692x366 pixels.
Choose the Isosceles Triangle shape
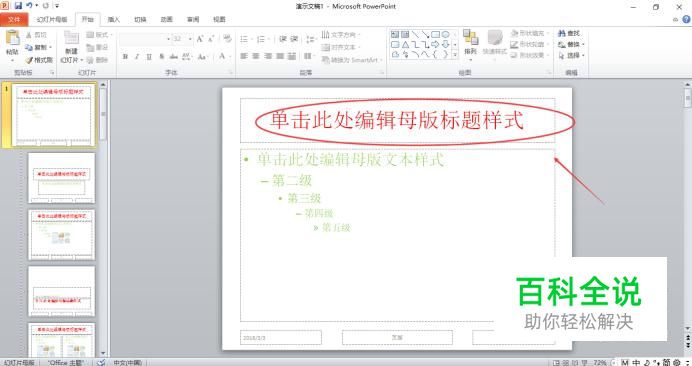[x=405, y=44]
